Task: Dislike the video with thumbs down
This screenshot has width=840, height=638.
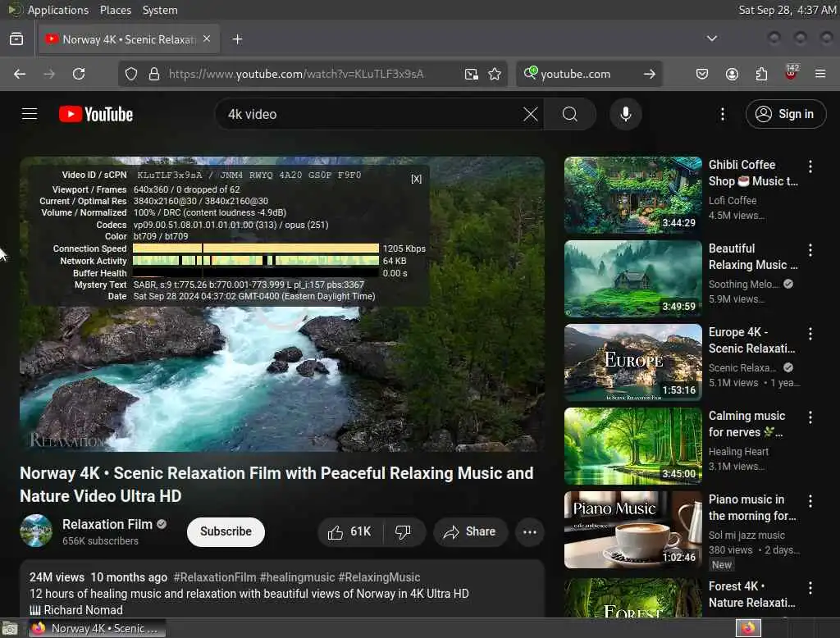Action: (403, 532)
